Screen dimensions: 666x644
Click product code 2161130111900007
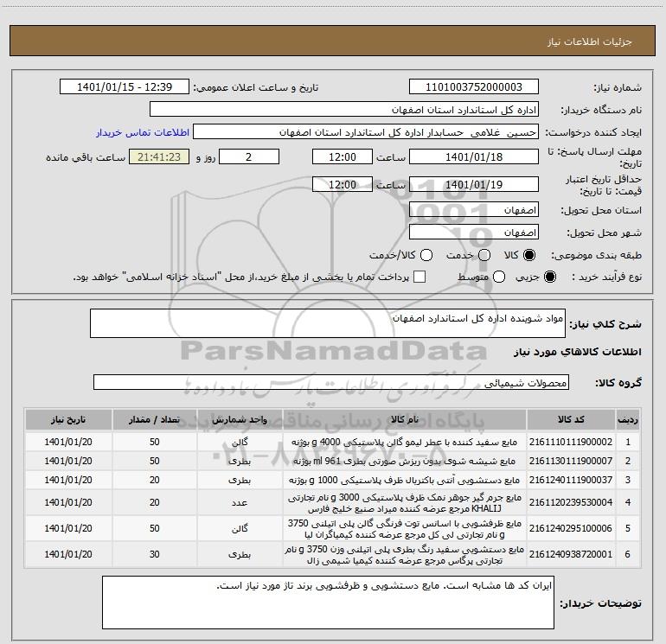[x=571, y=461]
